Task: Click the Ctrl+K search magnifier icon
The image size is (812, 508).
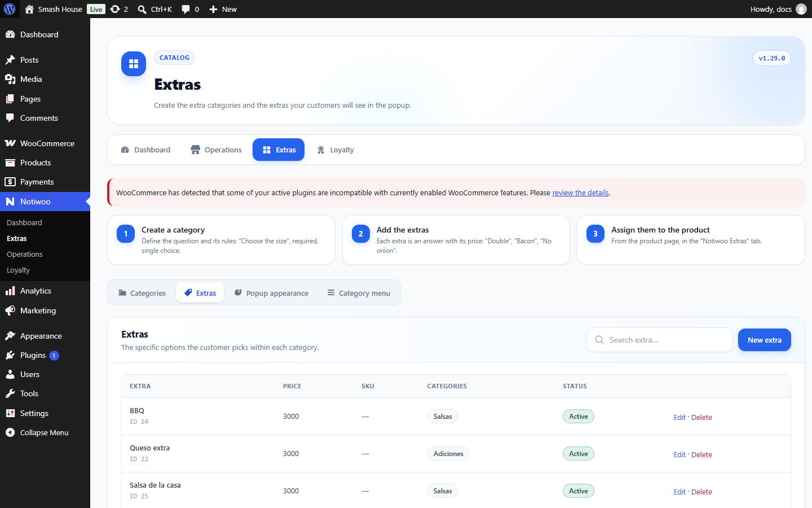Action: 142,9
